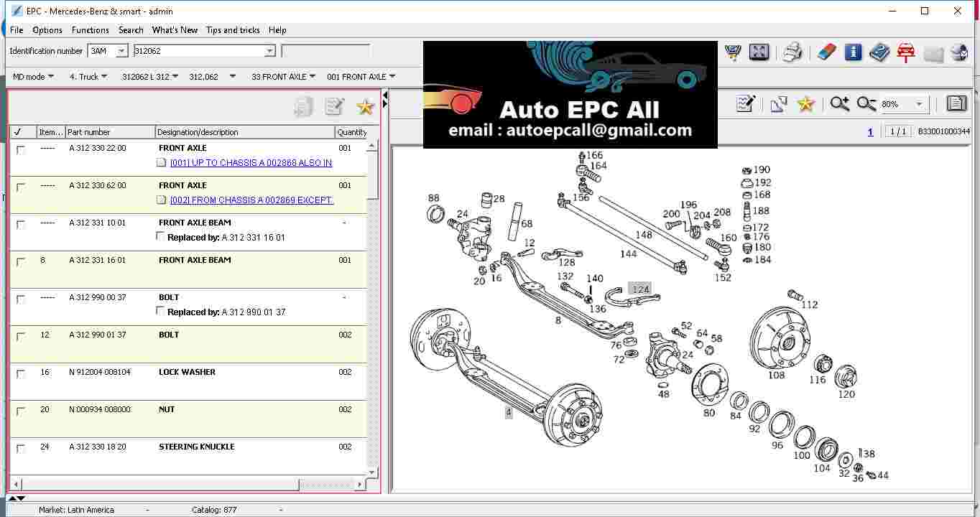Screen dimensions: 980x517
Task: Open the blue information icon
Action: pos(853,52)
